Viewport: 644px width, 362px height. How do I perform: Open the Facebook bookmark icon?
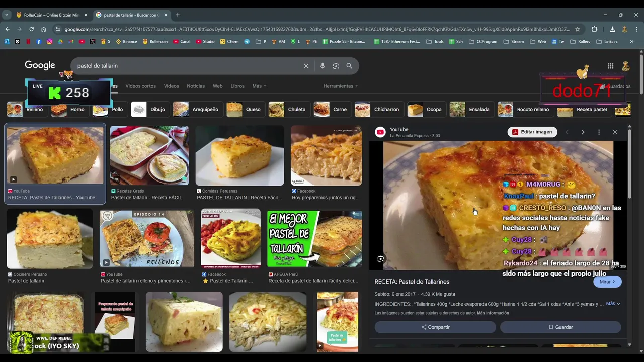point(39,42)
